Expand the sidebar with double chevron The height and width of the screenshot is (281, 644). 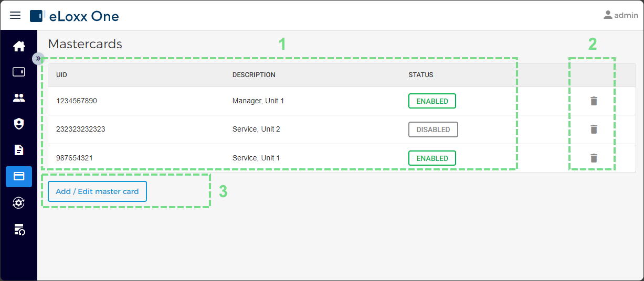tap(38, 58)
